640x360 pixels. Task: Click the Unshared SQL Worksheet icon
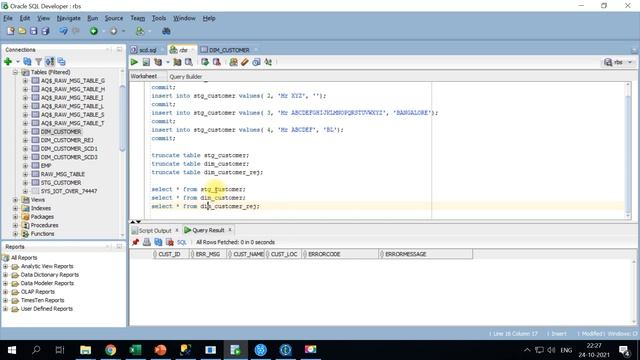coord(233,62)
